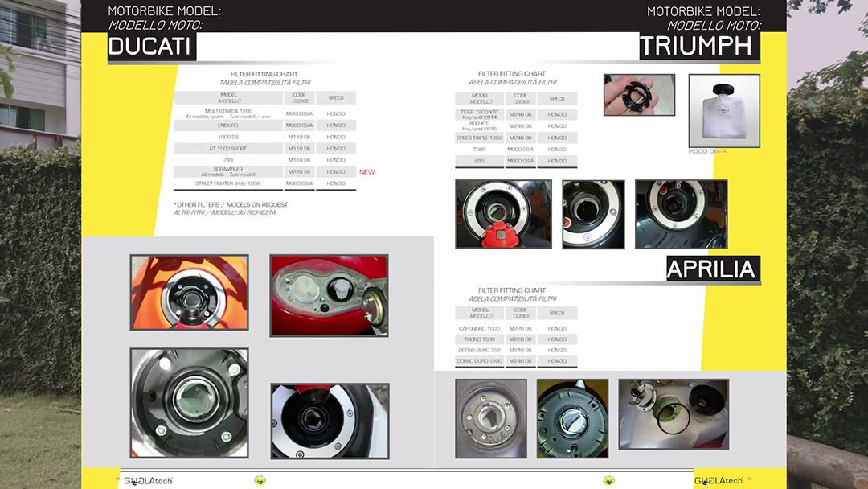Click the M000 06-A caption under filter bag
This screenshot has height=489, width=868.
707,151
